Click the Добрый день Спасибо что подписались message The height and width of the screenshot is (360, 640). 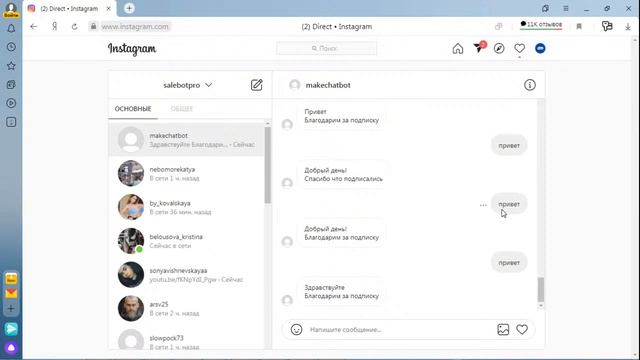(343, 175)
